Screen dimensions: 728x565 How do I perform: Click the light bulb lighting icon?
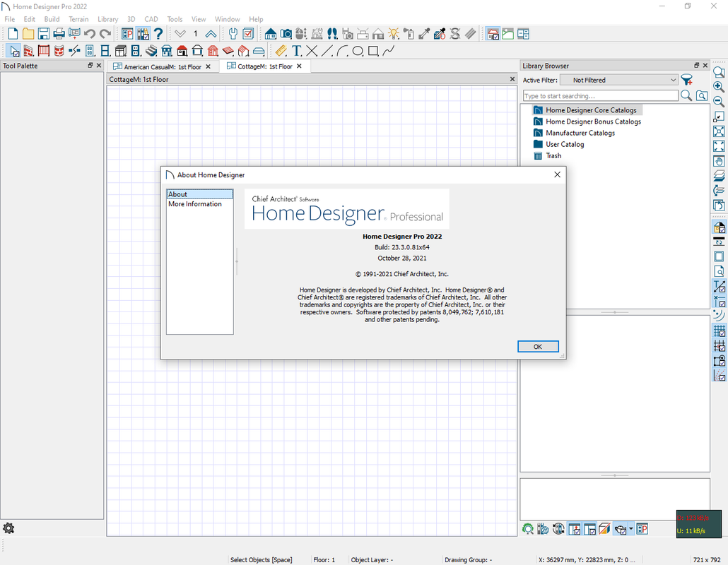(394, 34)
